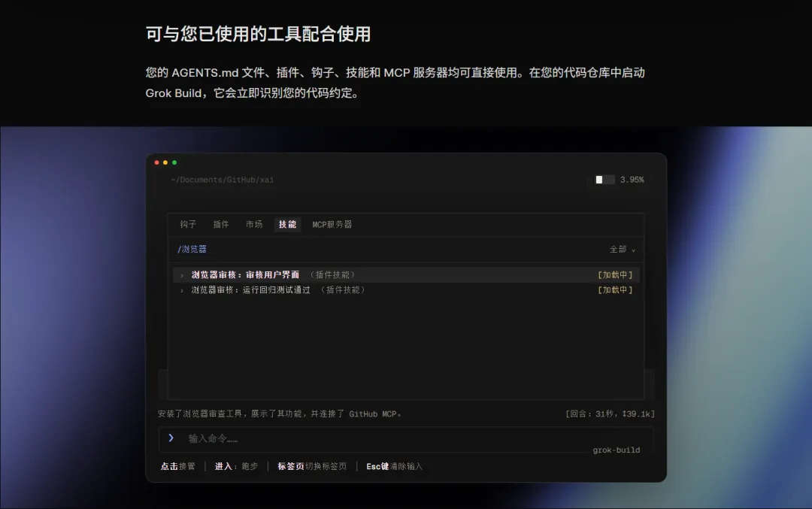Click the blue prompt chevron icon
Image resolution: width=812 pixels, height=509 pixels.
click(x=171, y=438)
